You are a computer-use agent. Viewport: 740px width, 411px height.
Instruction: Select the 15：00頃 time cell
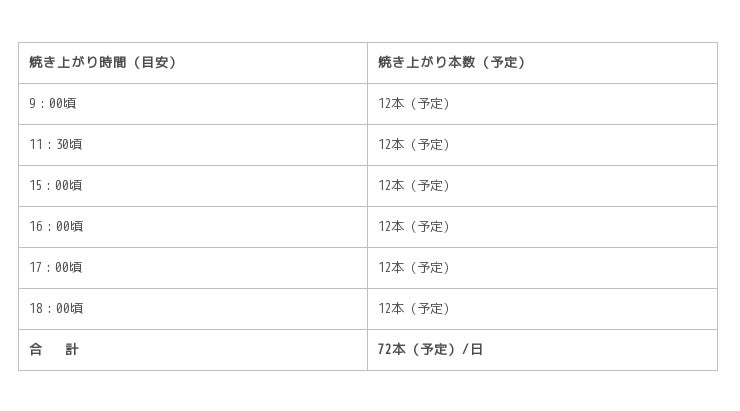[x=56, y=186]
